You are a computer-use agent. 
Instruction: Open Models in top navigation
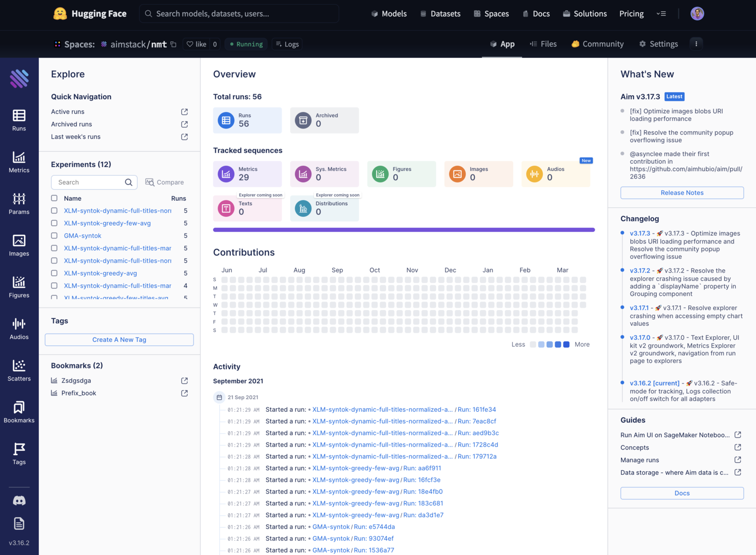(389, 14)
